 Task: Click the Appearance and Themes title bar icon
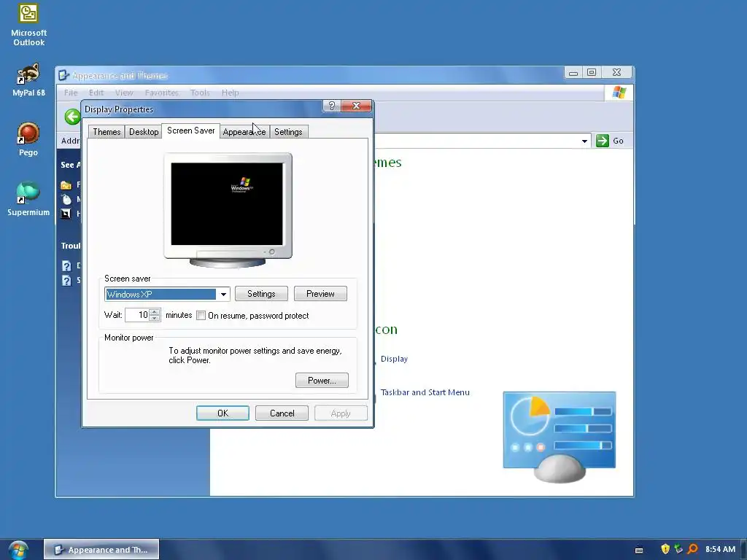pyautogui.click(x=64, y=75)
